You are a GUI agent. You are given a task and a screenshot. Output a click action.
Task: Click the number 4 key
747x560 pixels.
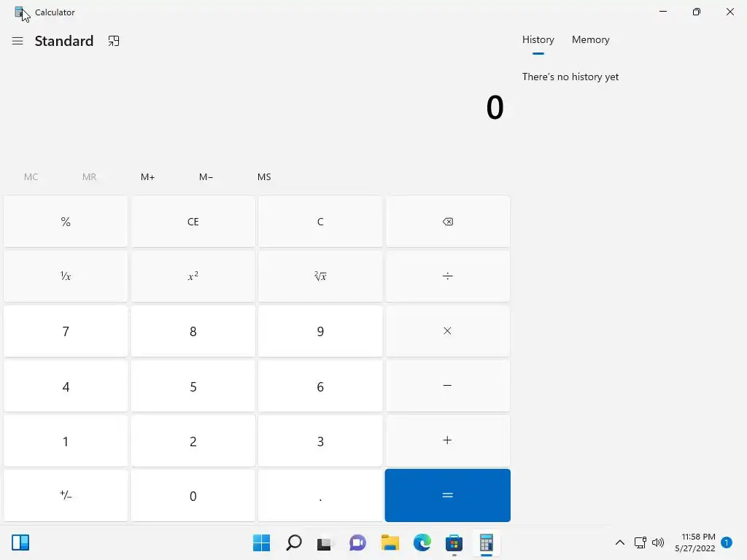[66, 386]
